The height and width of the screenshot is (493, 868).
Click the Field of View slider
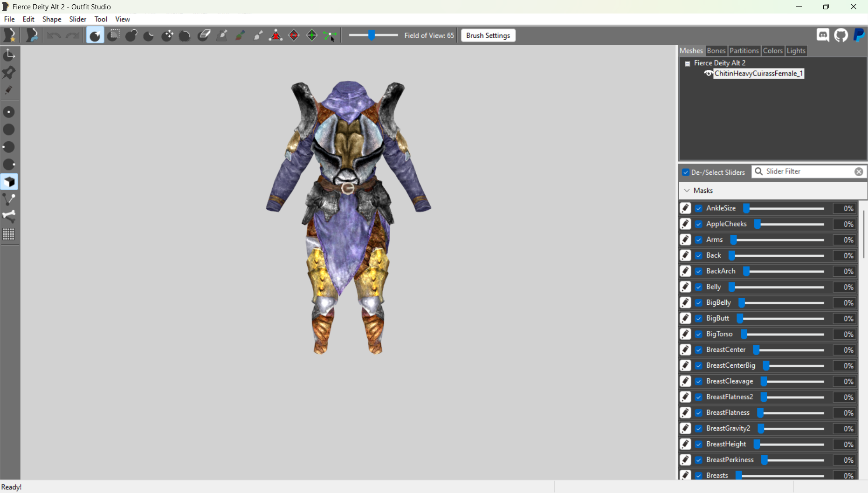[373, 35]
